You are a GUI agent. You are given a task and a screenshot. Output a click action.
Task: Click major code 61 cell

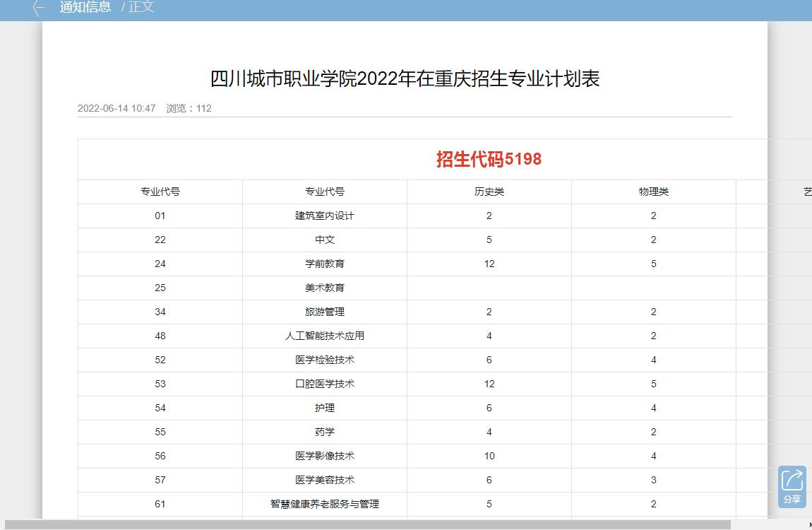click(160, 504)
